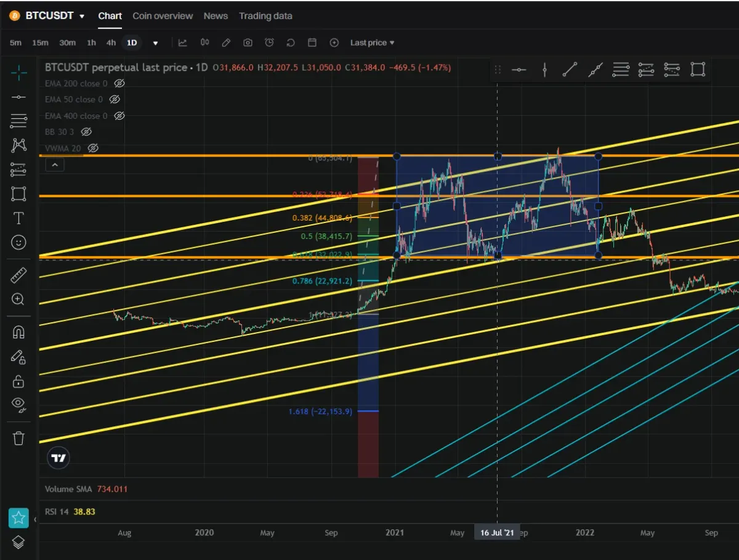Expand more timeframes dropdown arrow
This screenshot has width=739, height=560.
155,43
